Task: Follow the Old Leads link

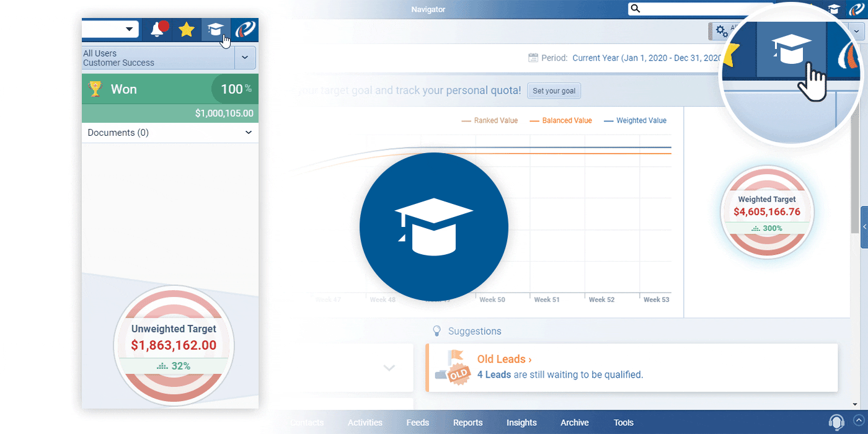Action: click(x=503, y=359)
